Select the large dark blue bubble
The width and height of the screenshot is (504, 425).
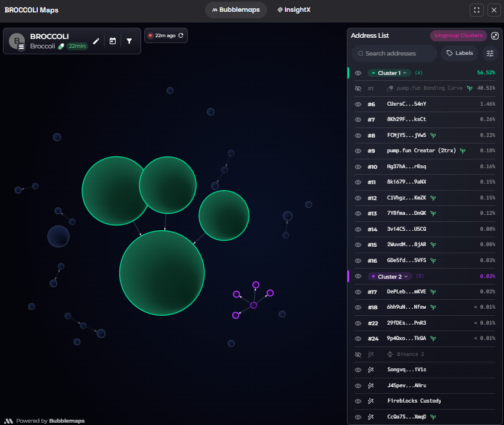58,236
